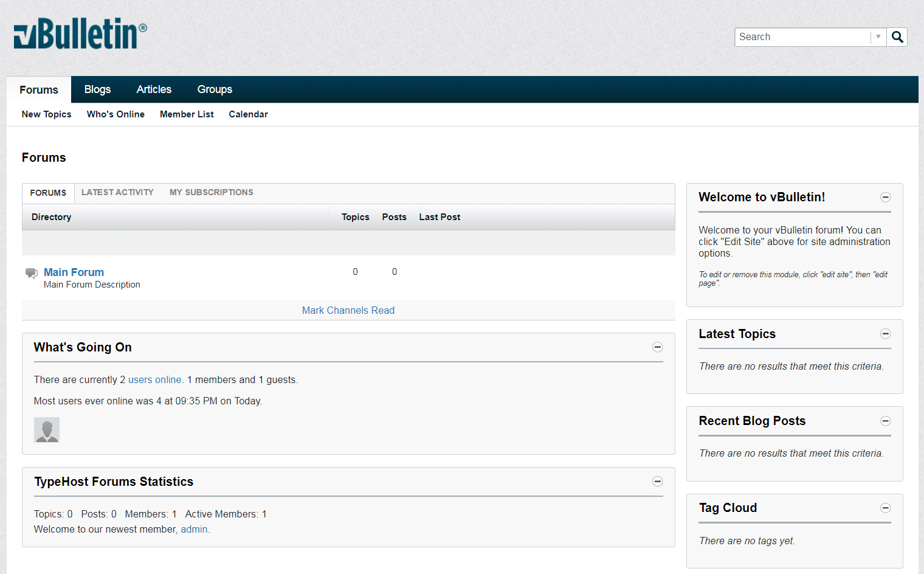This screenshot has width=924, height=574.
Task: Switch to the Groups tab
Action: pyautogui.click(x=215, y=89)
